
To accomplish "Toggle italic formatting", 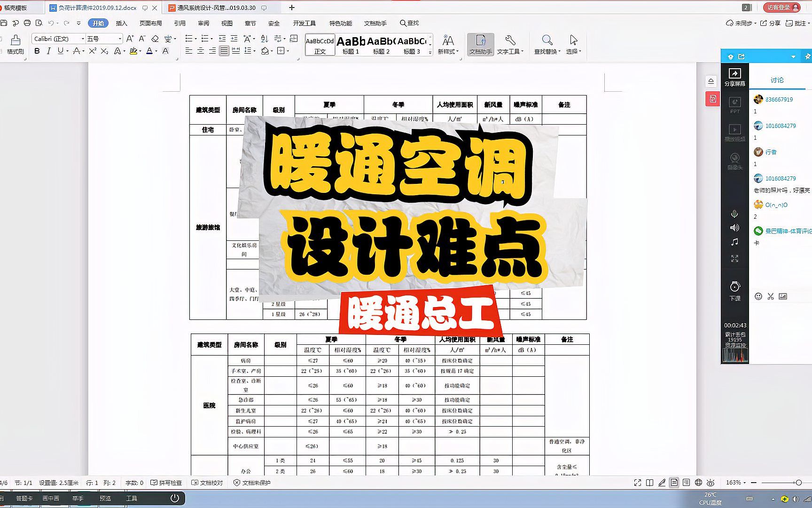I will click(48, 51).
